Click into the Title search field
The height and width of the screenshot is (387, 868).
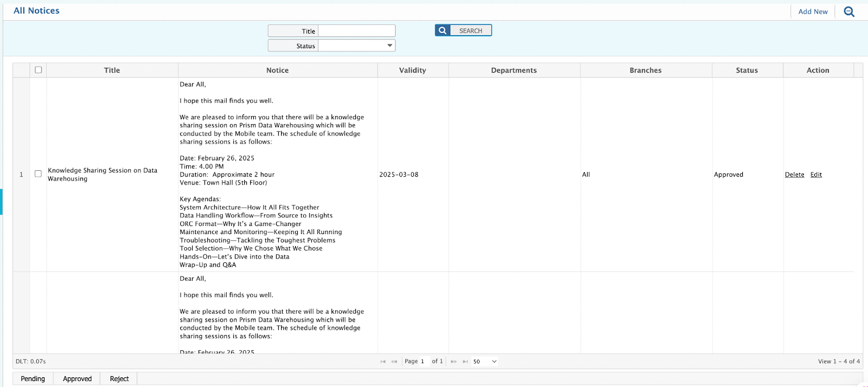pyautogui.click(x=356, y=31)
